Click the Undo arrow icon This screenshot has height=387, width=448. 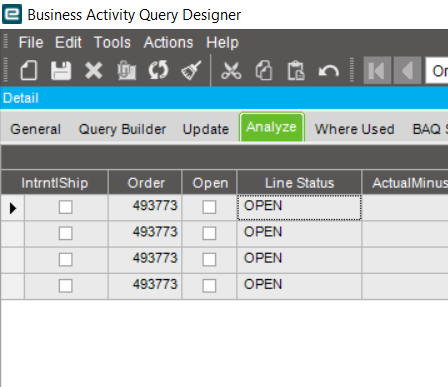tap(329, 71)
